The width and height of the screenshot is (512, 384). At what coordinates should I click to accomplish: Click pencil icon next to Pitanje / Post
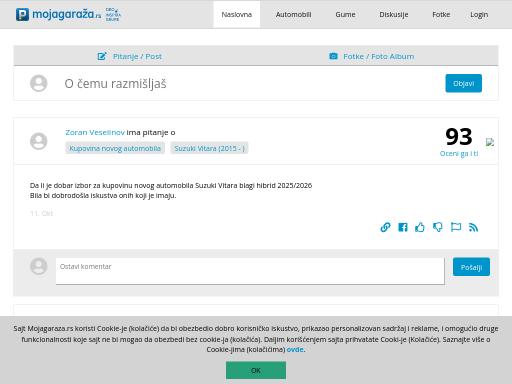[x=102, y=56]
